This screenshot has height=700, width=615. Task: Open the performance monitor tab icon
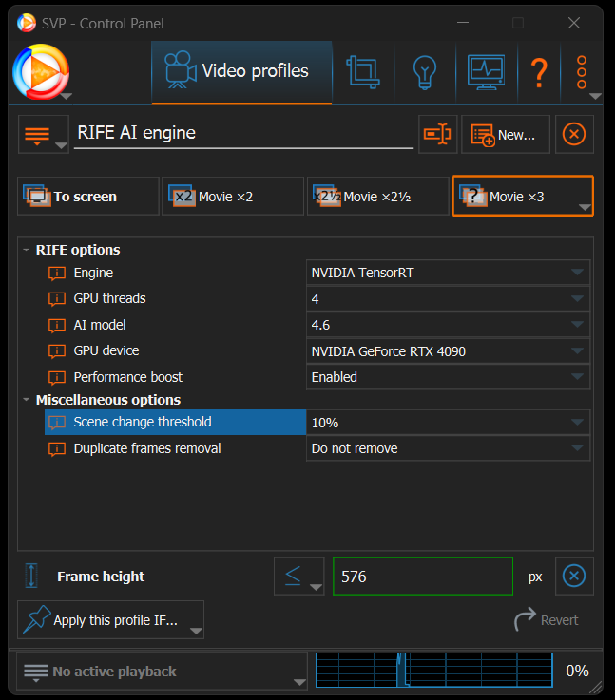[x=485, y=71]
